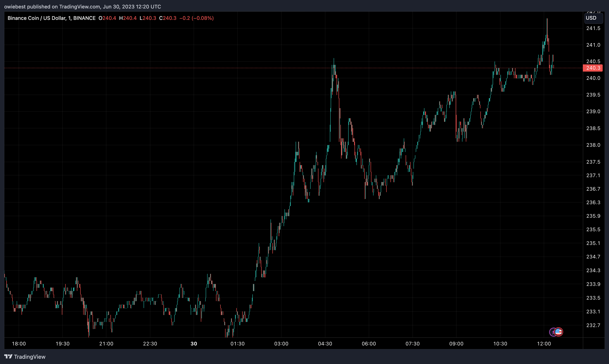Screen dimensions: 609x364
Task: Click the 234.7 price axis label
Action: click(x=593, y=257)
